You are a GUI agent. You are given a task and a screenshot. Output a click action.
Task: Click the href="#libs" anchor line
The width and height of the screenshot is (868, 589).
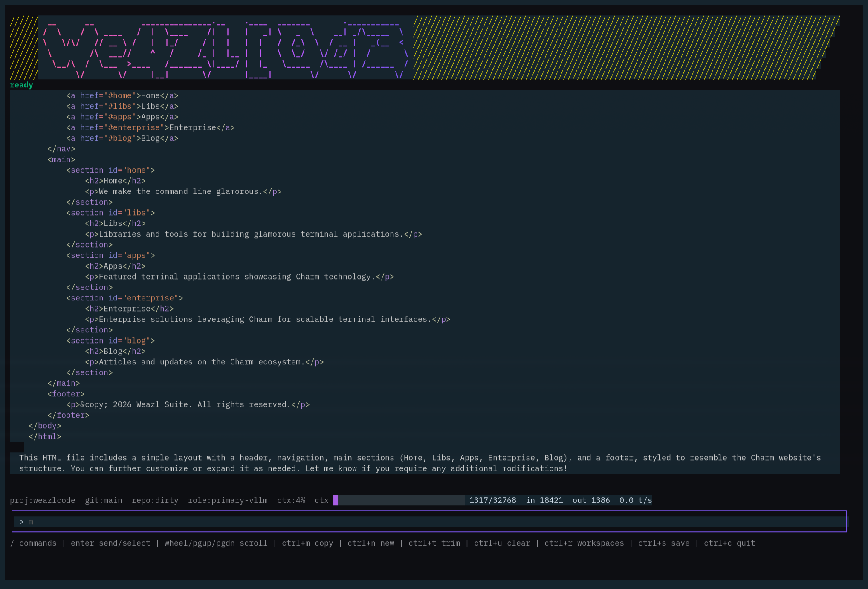click(122, 106)
